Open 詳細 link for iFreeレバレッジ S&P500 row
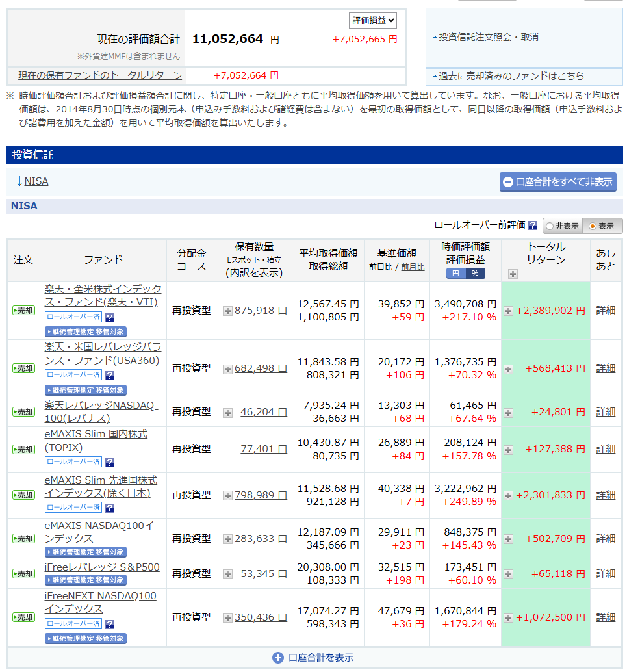The width and height of the screenshot is (627, 672). click(606, 574)
